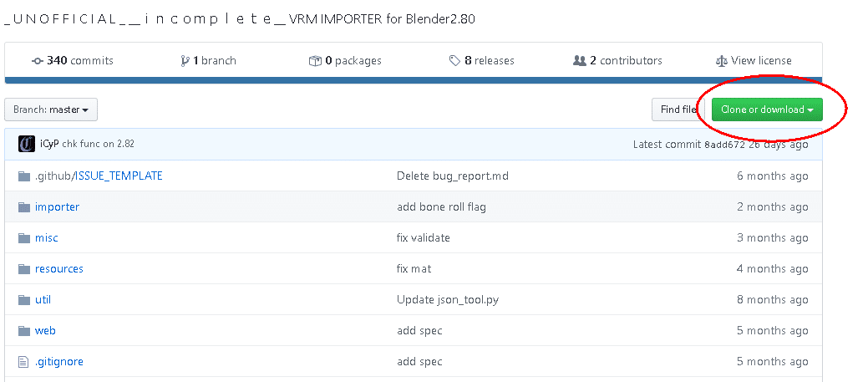Open the latest commit hash 8add672
Screen dimensions: 868x382
(x=723, y=145)
